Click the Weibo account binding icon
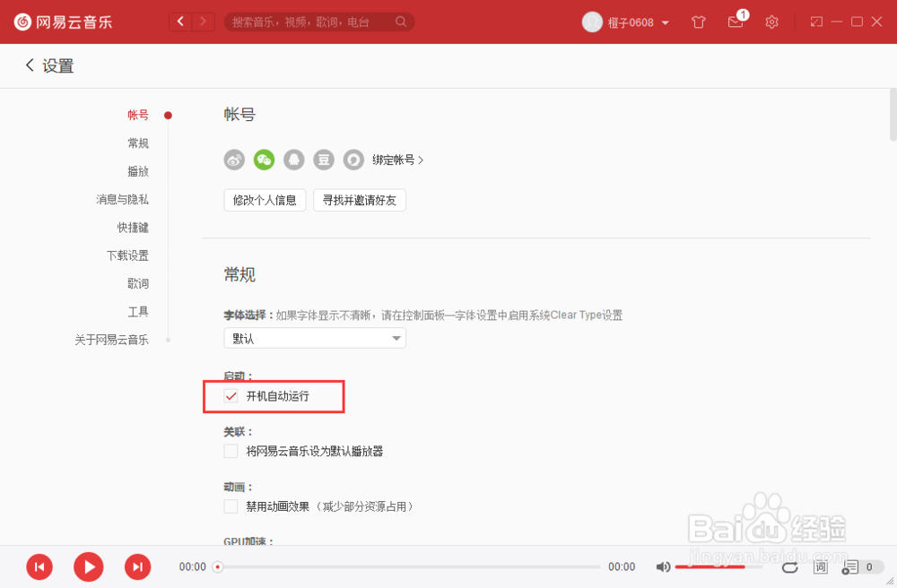The height and width of the screenshot is (588, 897). click(x=234, y=160)
